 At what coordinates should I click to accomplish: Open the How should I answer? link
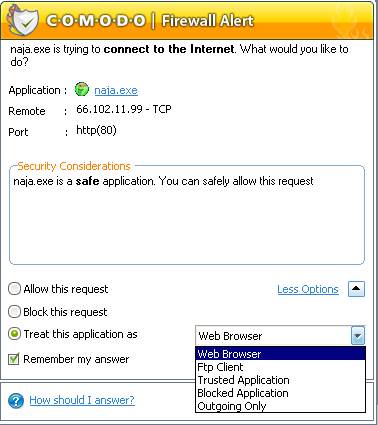coord(82,400)
